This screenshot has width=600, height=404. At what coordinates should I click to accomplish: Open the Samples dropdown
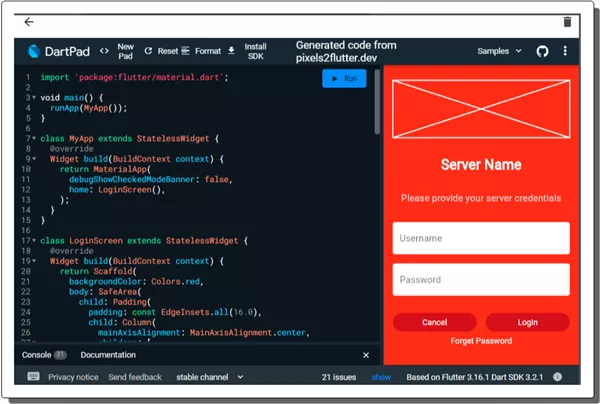[x=499, y=51]
